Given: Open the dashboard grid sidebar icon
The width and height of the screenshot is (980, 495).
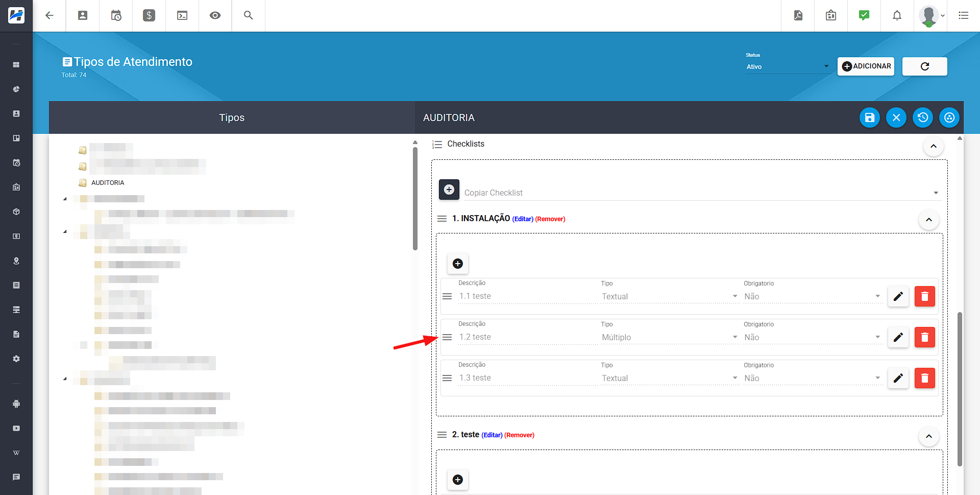Looking at the screenshot, I should pyautogui.click(x=16, y=65).
